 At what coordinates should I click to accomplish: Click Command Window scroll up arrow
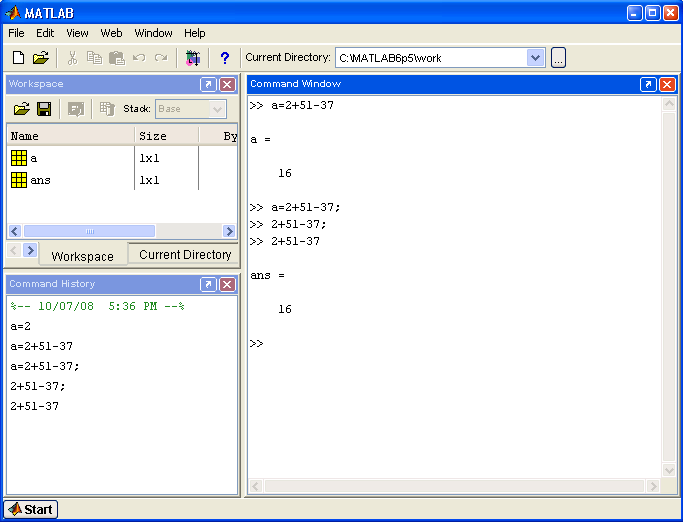pos(669,104)
